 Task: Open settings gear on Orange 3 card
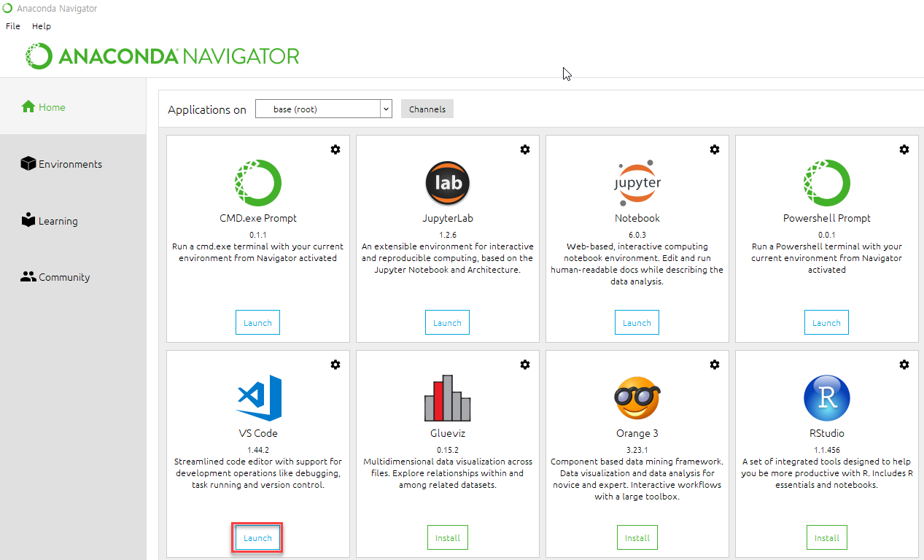[x=715, y=365]
